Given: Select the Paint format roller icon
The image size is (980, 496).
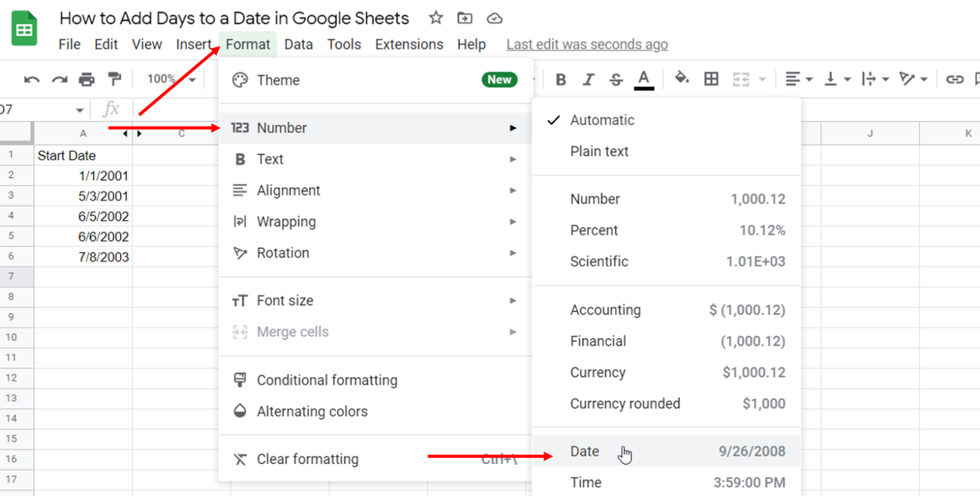Looking at the screenshot, I should coord(115,79).
